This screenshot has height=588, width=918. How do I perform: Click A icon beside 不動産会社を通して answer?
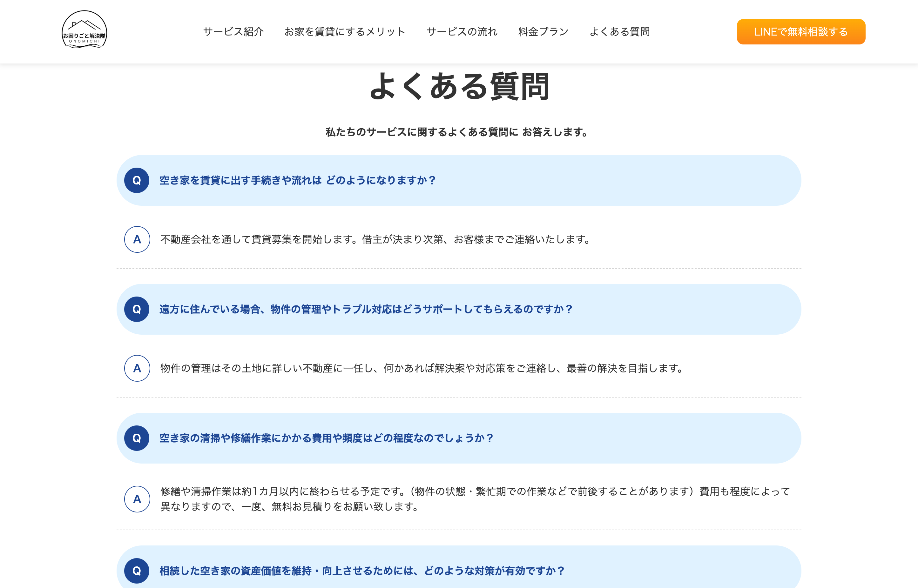click(x=137, y=239)
